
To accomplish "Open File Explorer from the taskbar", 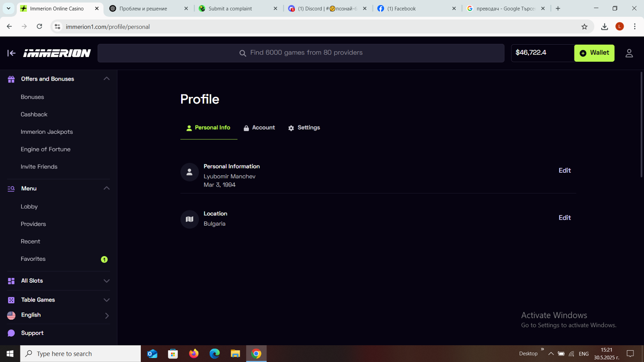I will coord(235,353).
